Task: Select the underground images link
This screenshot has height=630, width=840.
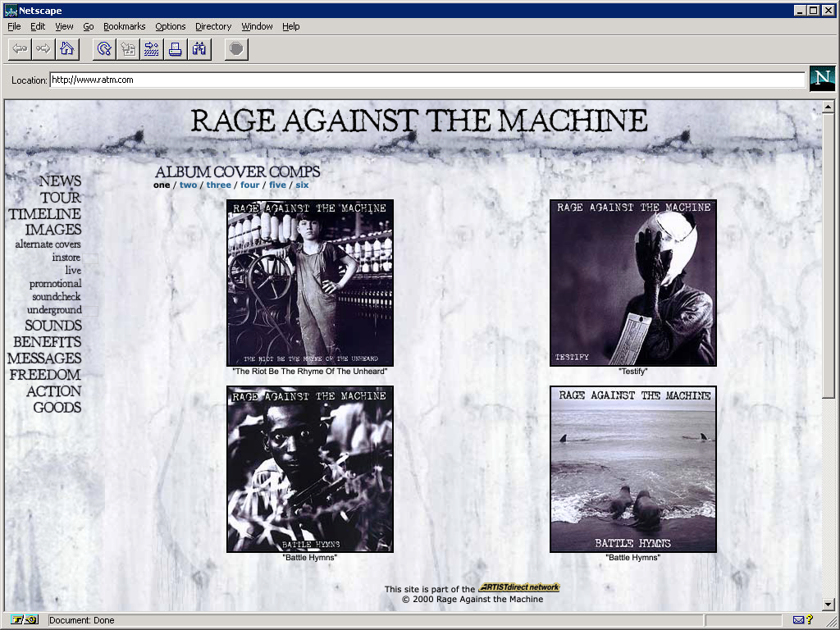Action: [55, 310]
